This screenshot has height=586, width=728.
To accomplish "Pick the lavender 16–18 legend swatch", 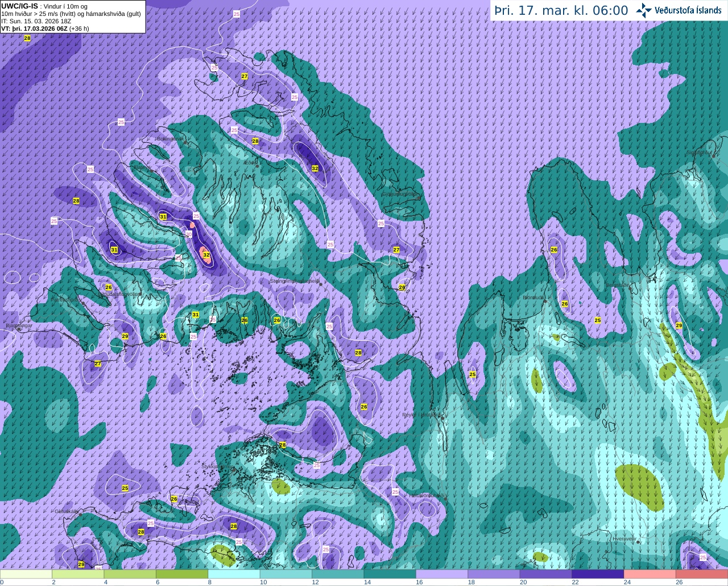I will coord(442,574).
